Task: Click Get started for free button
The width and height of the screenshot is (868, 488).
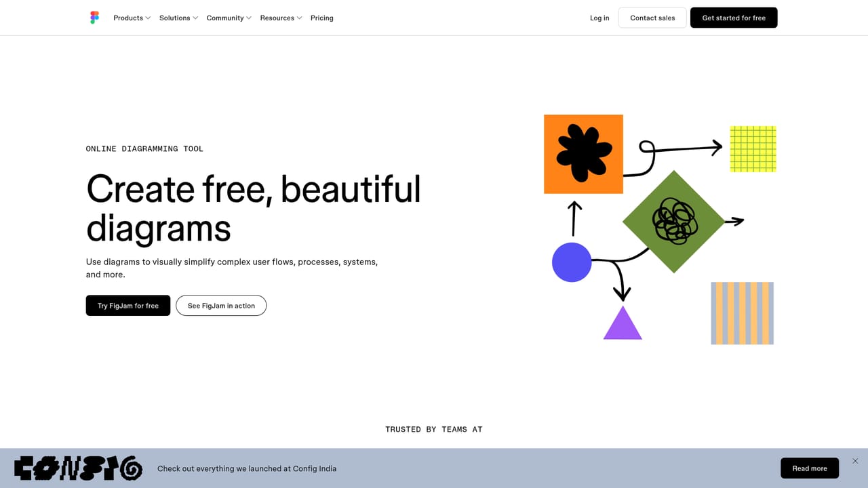Action: pos(734,18)
